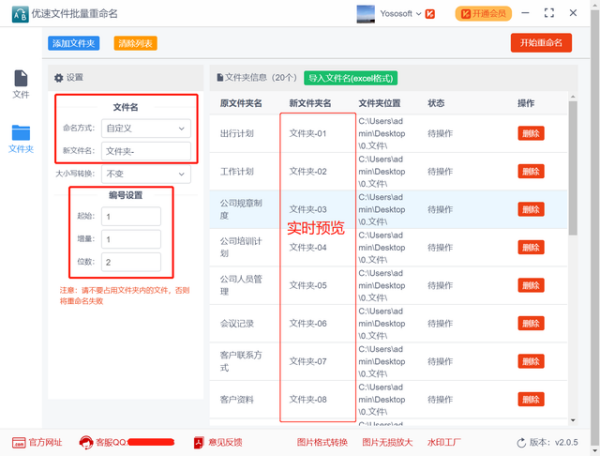Click the Yososoft user avatar

[364, 13]
